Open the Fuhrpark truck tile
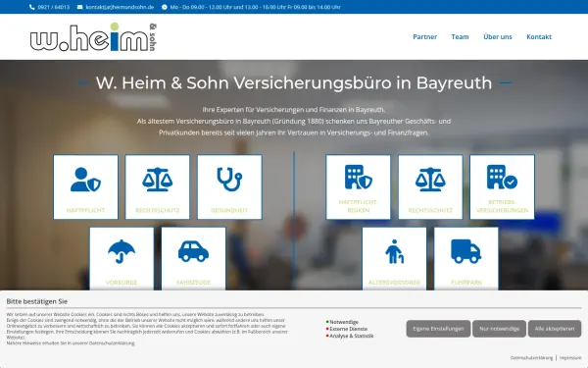 click(466, 258)
